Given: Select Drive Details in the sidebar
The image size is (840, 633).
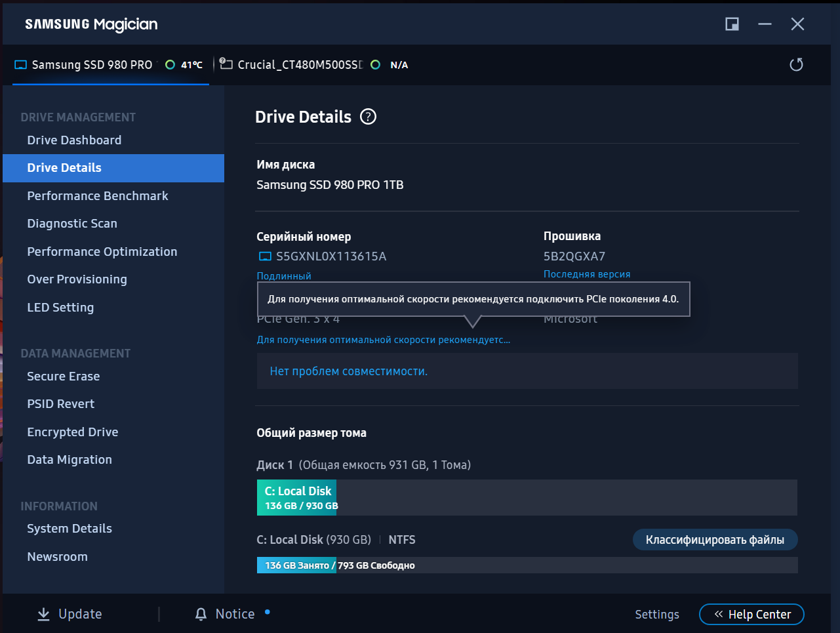Looking at the screenshot, I should pyautogui.click(x=113, y=168).
